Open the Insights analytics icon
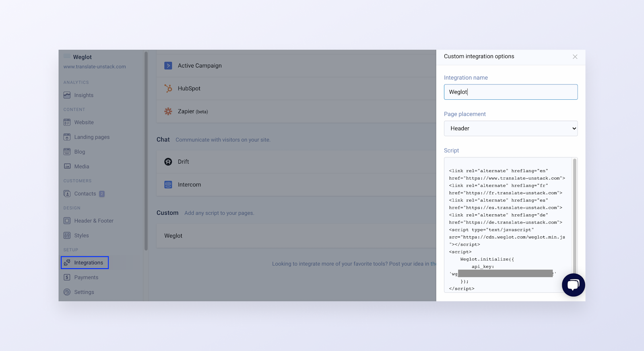The width and height of the screenshot is (644, 351). click(x=67, y=95)
